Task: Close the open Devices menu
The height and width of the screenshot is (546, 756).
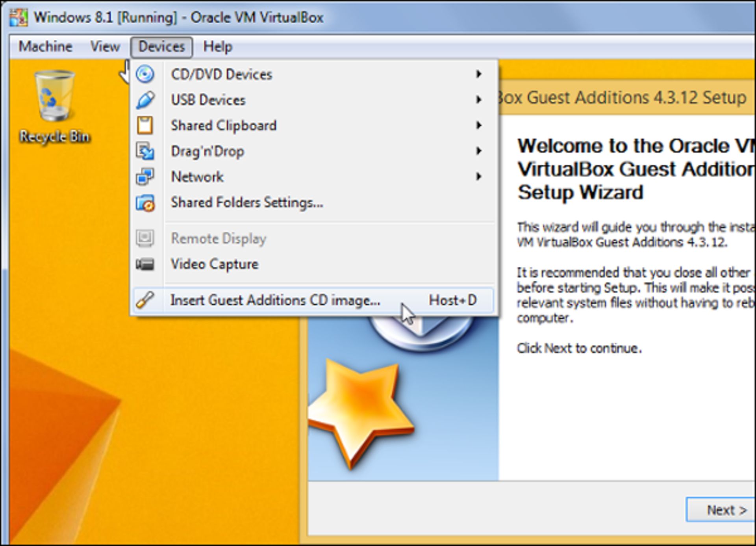Action: 161,47
